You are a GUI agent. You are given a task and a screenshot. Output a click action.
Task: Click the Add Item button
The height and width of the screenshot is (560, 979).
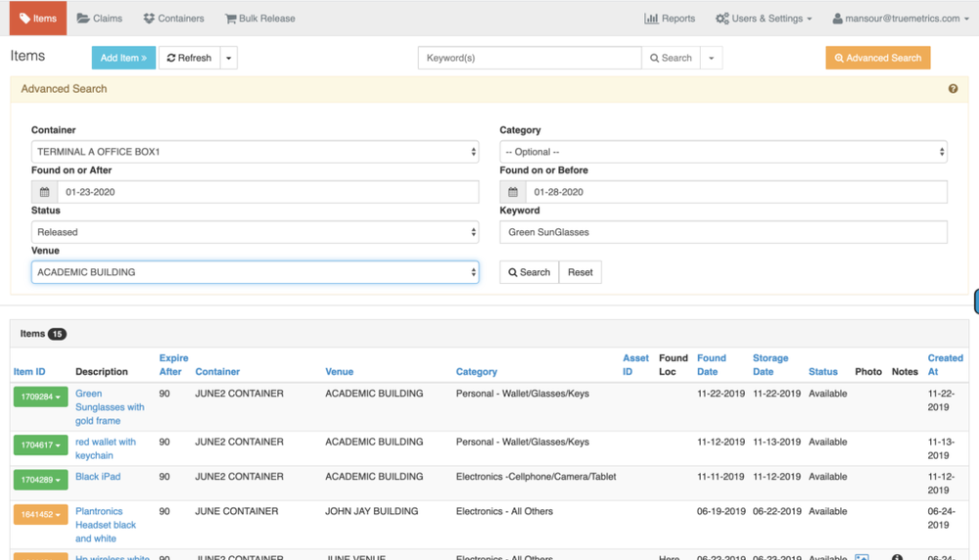click(123, 58)
